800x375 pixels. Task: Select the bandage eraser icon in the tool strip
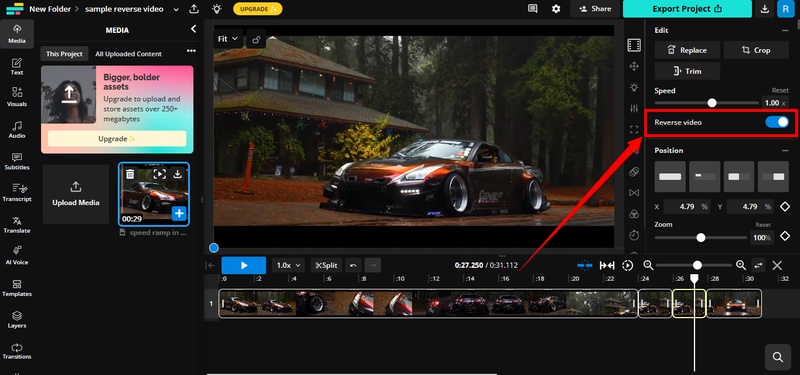coord(634,171)
